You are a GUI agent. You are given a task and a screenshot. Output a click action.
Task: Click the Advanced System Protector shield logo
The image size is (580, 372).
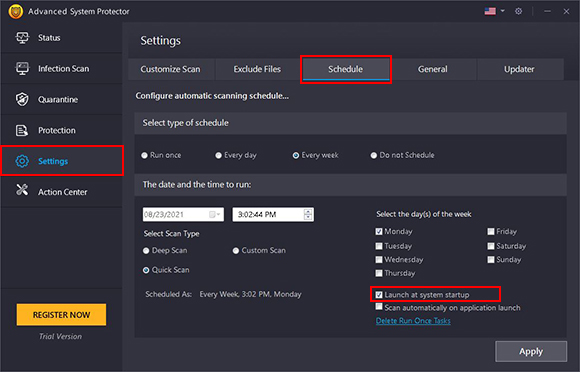[x=16, y=11]
